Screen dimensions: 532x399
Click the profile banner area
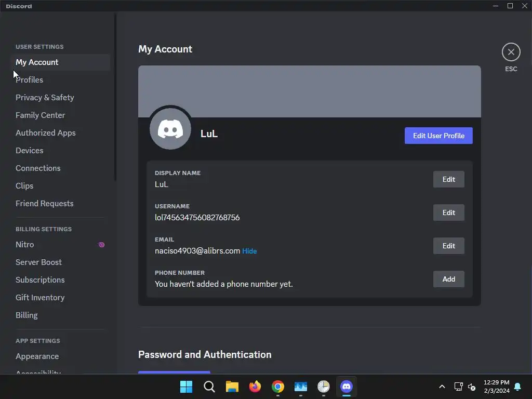(x=310, y=91)
